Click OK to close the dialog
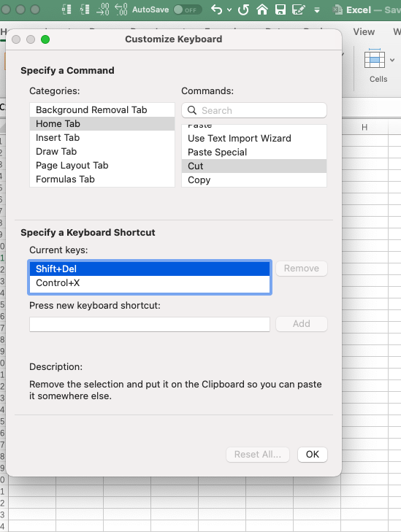 [x=313, y=455]
